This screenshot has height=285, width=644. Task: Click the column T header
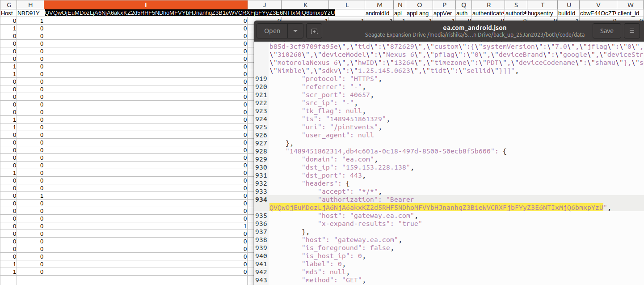542,4
